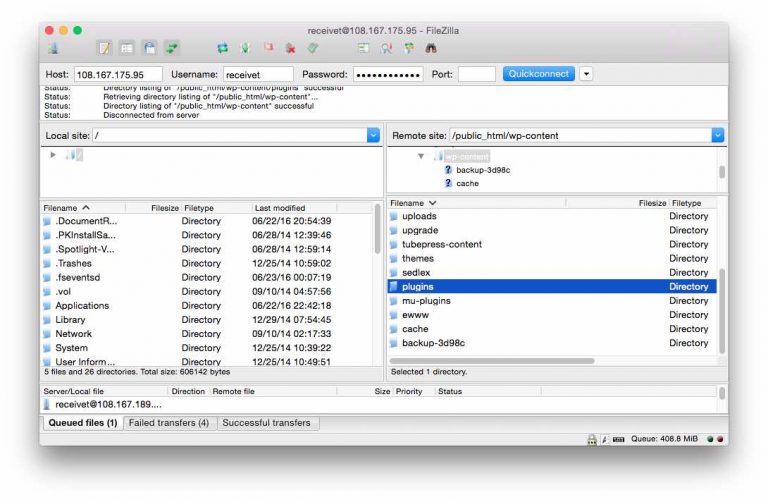Reconnect to the last server icon

tap(313, 48)
